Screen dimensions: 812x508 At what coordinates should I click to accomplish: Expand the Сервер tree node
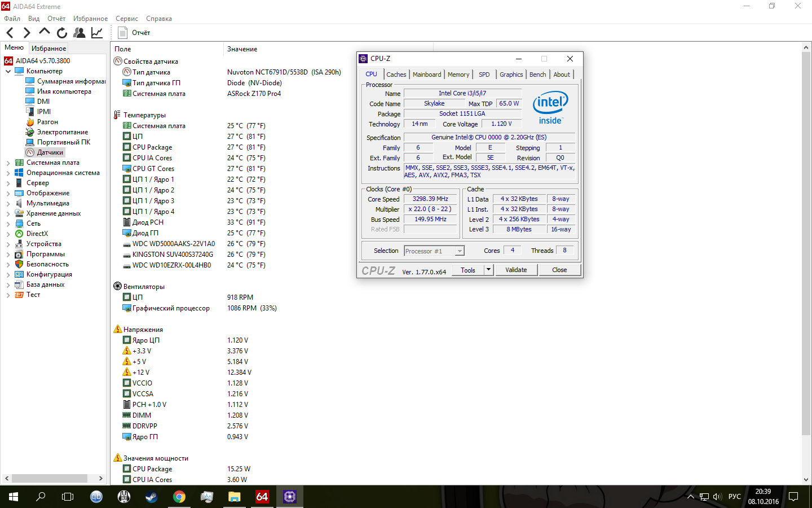[8, 183]
